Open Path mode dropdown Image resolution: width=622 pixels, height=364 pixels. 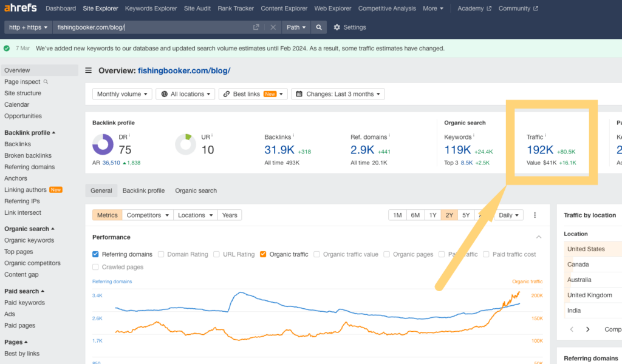pos(296,27)
